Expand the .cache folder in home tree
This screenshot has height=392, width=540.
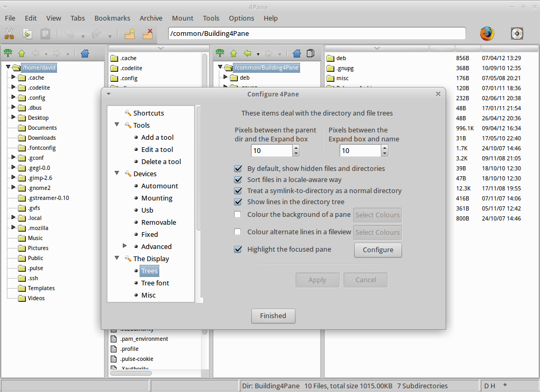(x=13, y=77)
